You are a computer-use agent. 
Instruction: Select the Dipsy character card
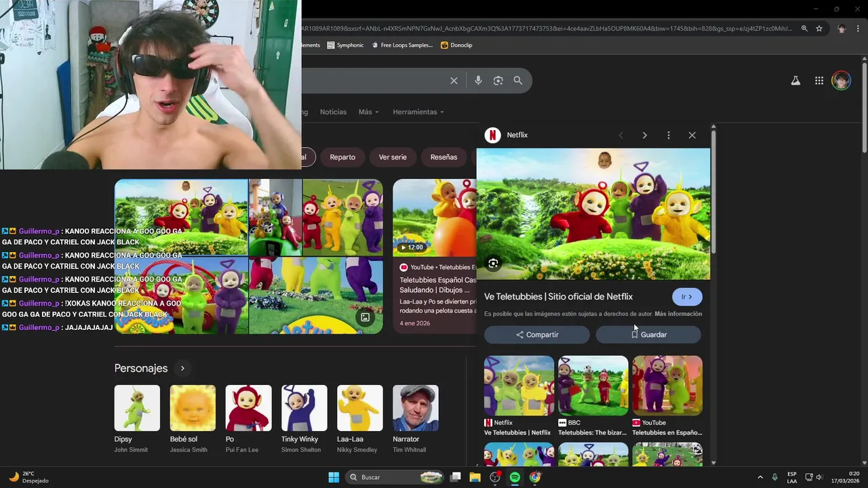[137, 419]
